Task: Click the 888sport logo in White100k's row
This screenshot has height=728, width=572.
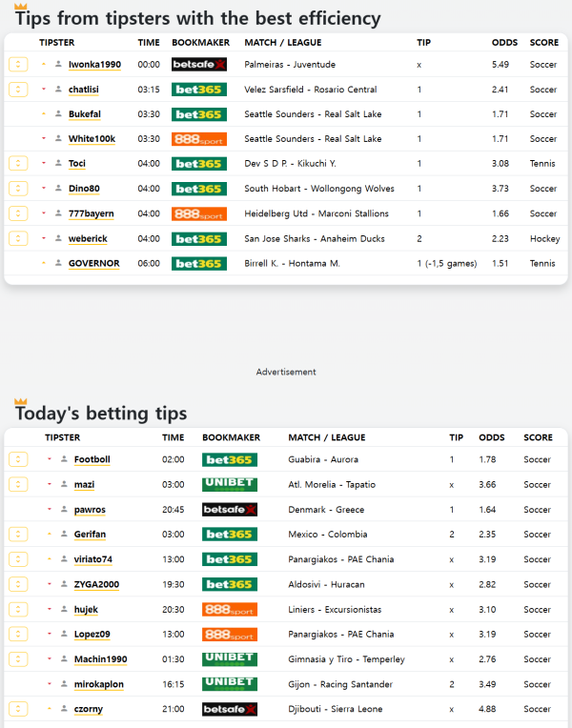Action: pos(198,139)
